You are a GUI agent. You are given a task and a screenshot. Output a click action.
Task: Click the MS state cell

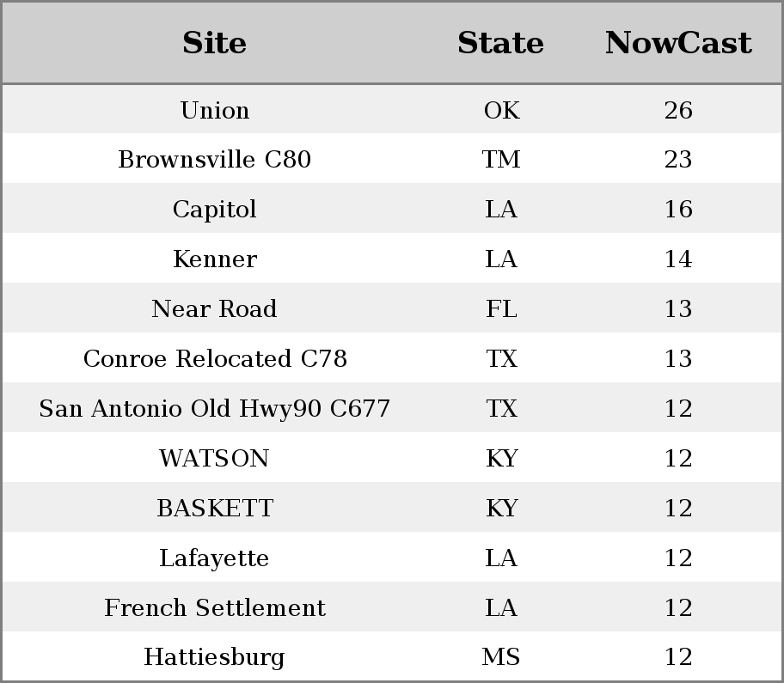[501, 657]
